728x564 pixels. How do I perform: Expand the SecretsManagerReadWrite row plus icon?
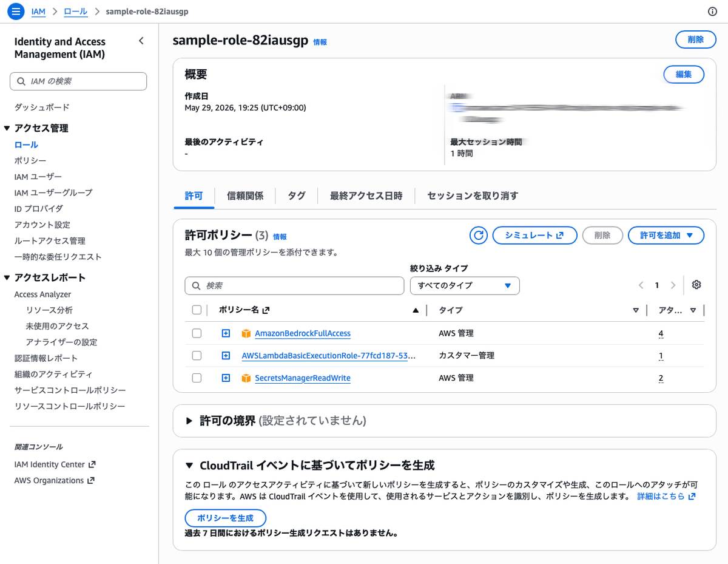click(226, 378)
